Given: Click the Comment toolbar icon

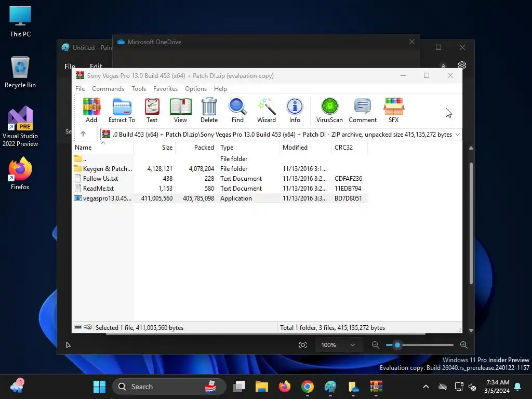Looking at the screenshot, I should [x=362, y=110].
